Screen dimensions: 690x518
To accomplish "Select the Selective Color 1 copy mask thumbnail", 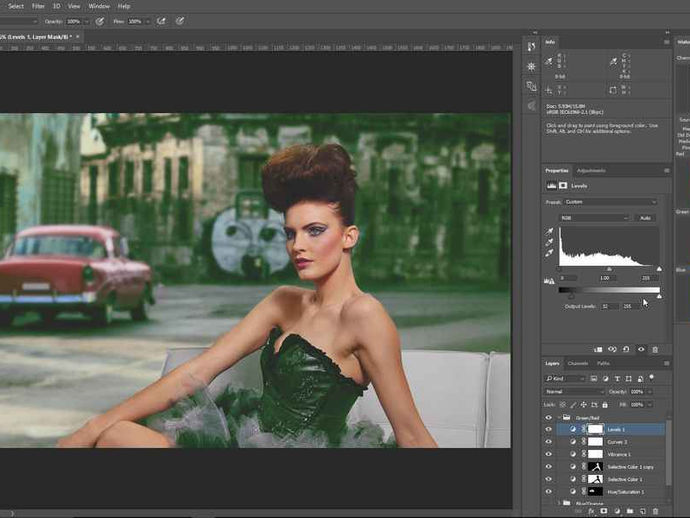I will (x=595, y=466).
